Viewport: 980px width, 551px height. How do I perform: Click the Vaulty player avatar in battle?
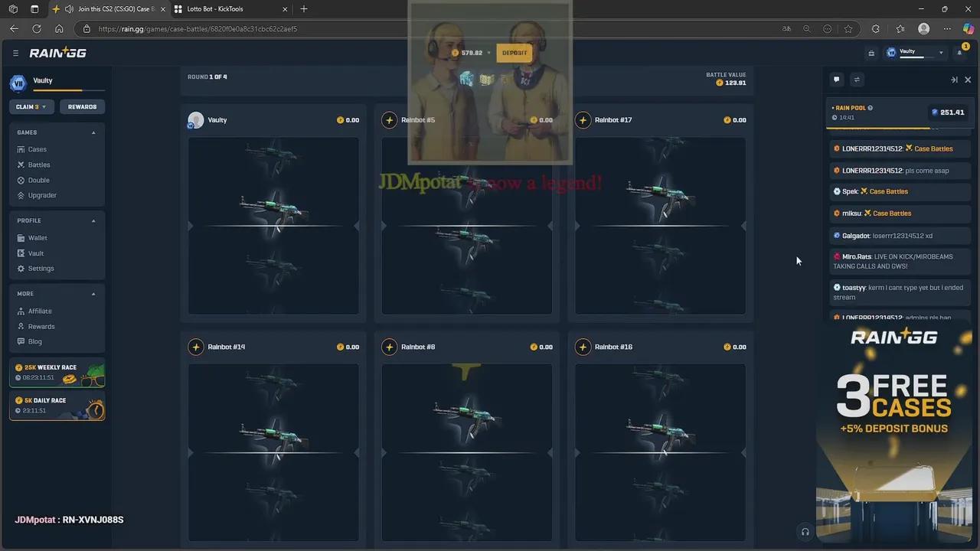coord(196,120)
